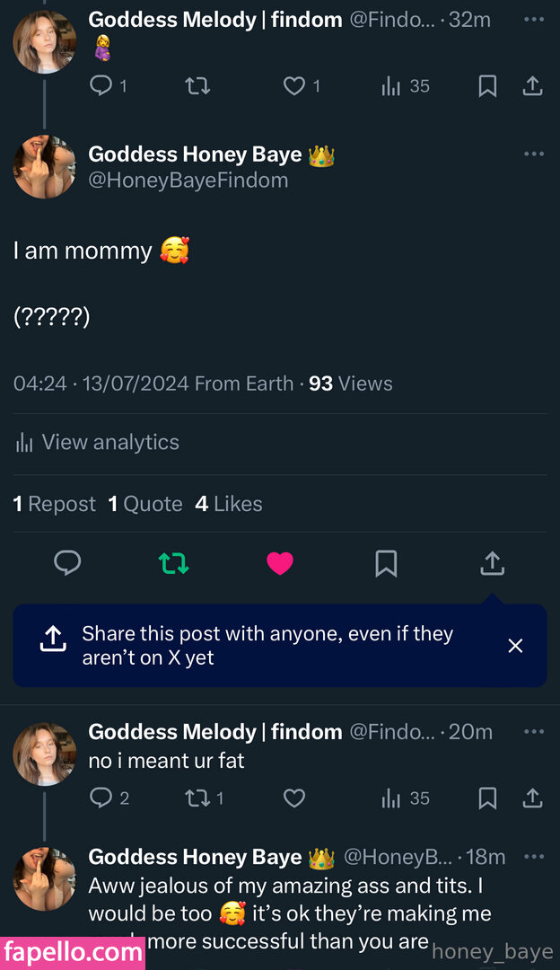Open more options on top 32m reply
560x970 pixels.
tap(534, 20)
